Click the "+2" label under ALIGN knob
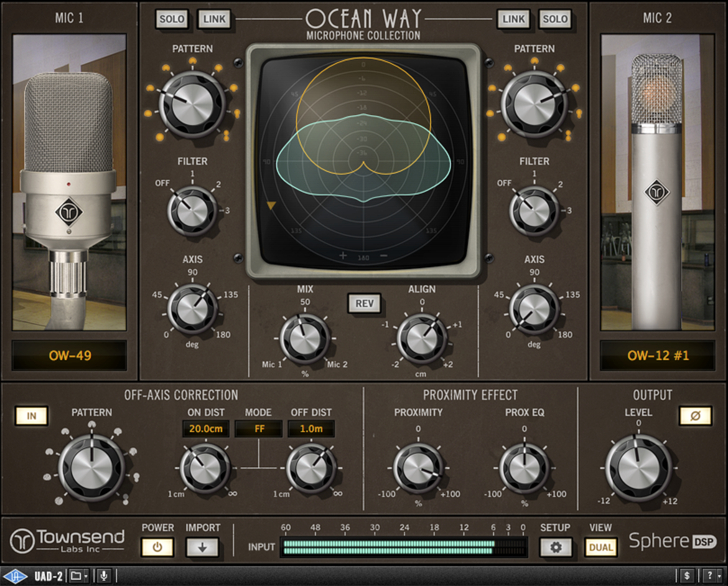 (448, 364)
